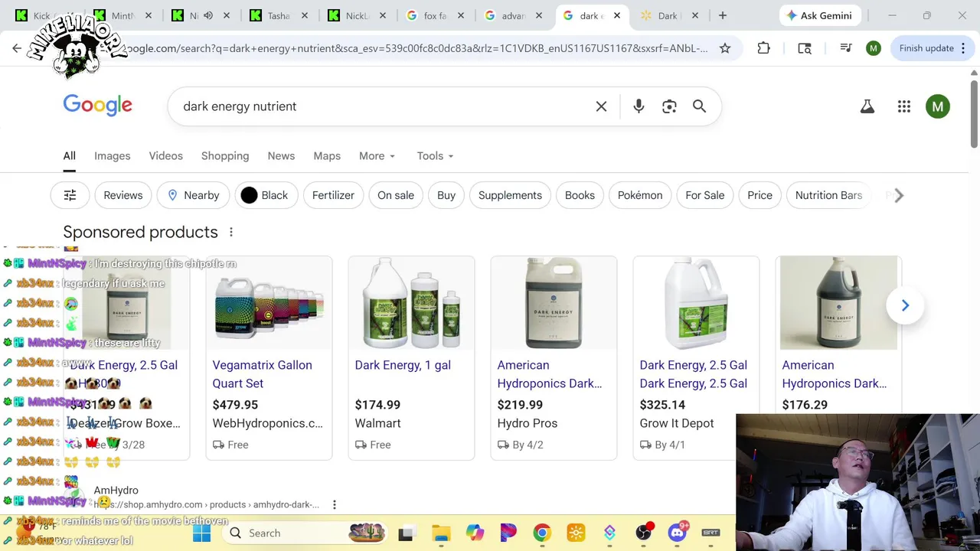Open the Google account avatar M on the page

(938, 106)
